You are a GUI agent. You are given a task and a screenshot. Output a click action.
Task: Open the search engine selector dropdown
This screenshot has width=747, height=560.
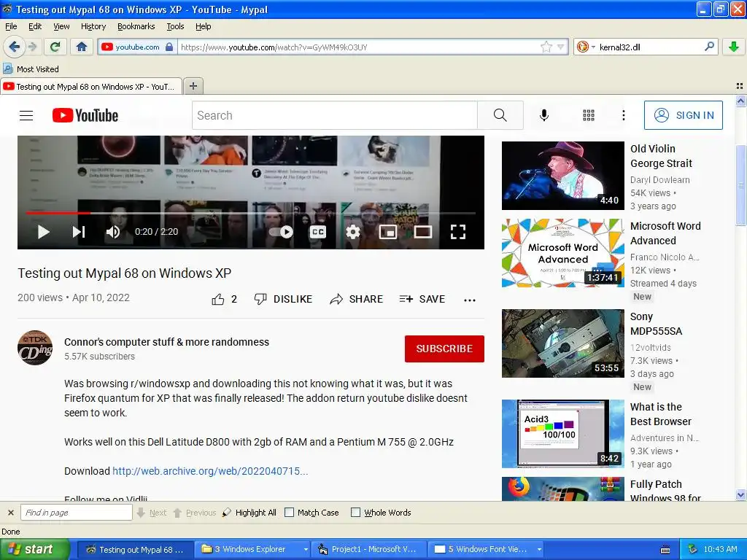(x=586, y=47)
